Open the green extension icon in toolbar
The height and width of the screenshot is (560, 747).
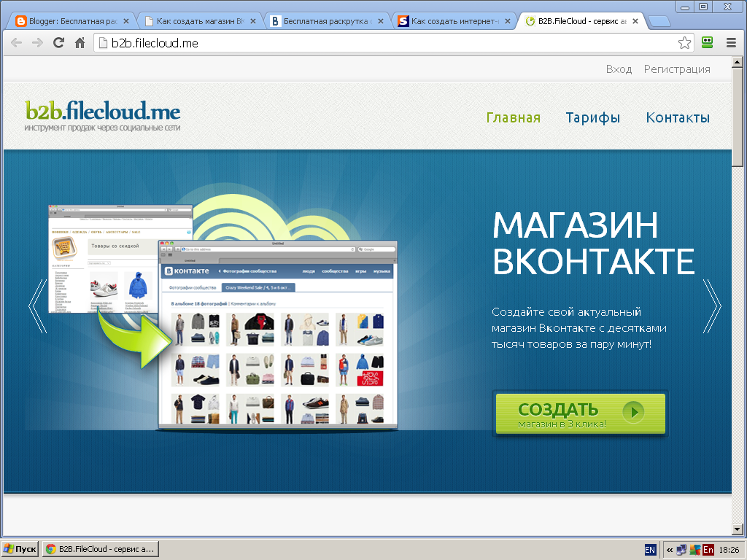708,42
